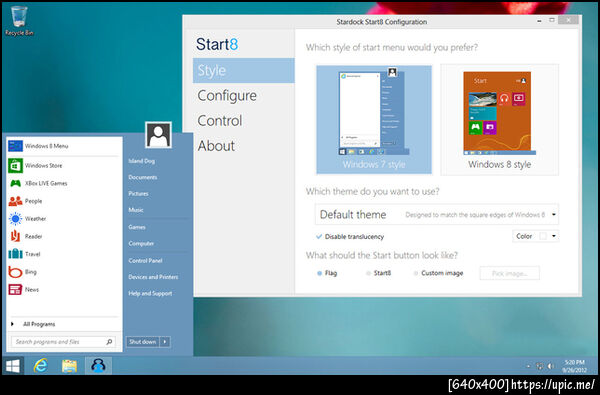Open the Color dropdown arrow
This screenshot has height=395, width=600.
point(553,236)
